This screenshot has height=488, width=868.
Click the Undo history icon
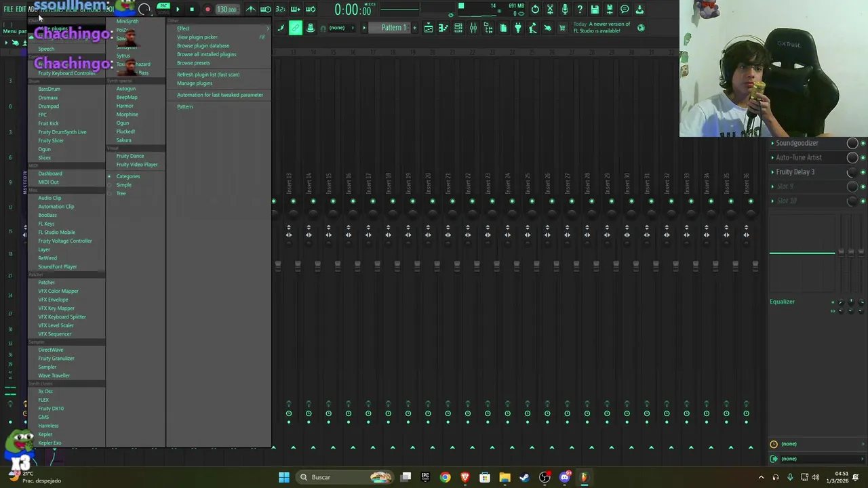(535, 9)
